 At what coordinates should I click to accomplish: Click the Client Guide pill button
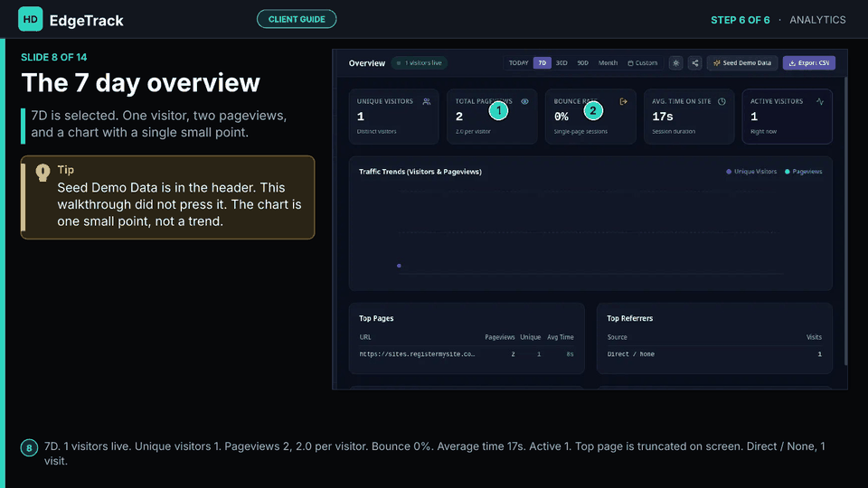297,19
